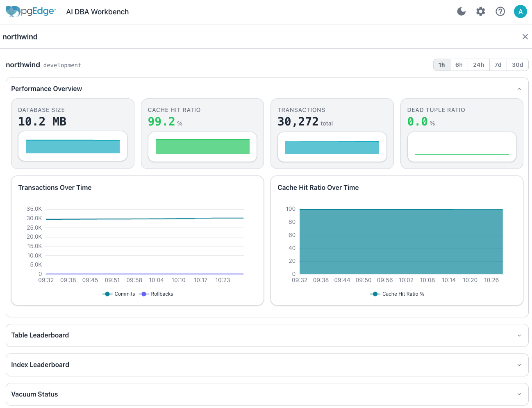
Task: Click the 0.0 dead tuple value
Action: pyautogui.click(x=418, y=121)
